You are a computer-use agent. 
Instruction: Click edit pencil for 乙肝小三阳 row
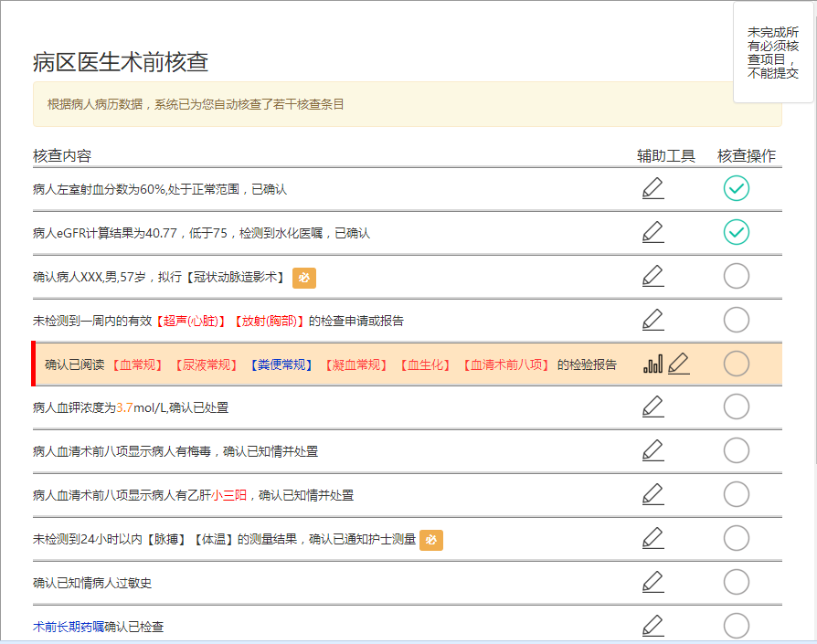pyautogui.click(x=653, y=494)
